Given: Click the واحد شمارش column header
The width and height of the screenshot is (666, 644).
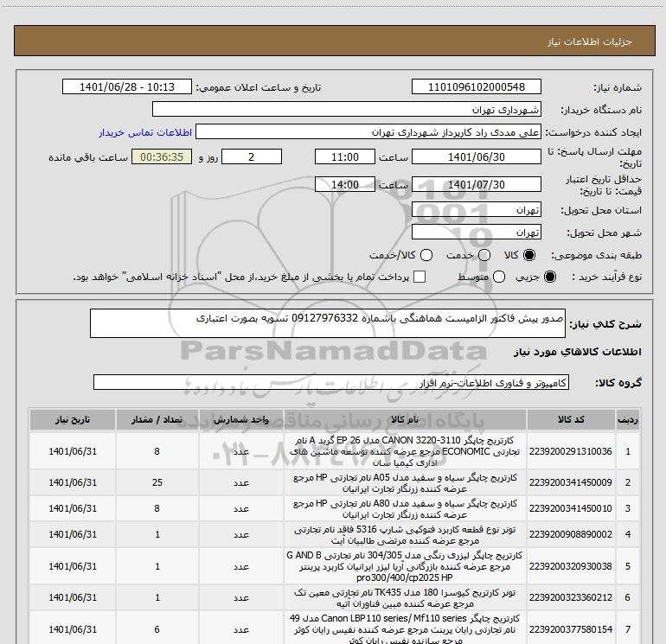Looking at the screenshot, I should click(x=240, y=419).
